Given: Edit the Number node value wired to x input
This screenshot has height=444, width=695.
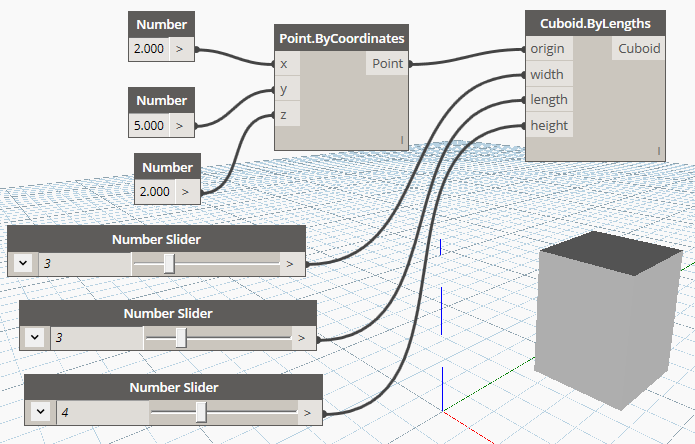Looking at the screenshot, I should (149, 49).
